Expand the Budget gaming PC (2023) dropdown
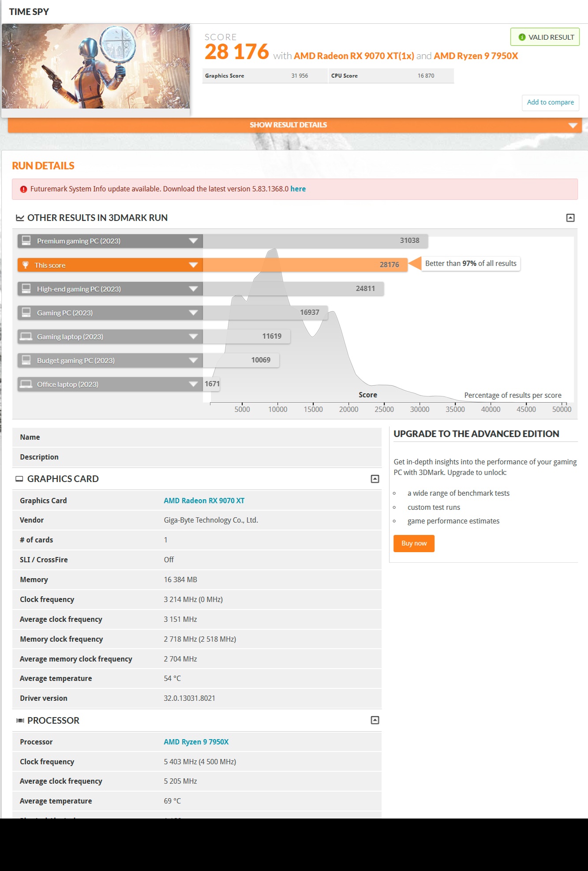The width and height of the screenshot is (588, 871). tap(193, 360)
